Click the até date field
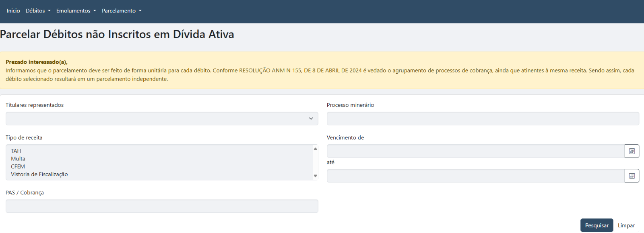This screenshot has width=644, height=233. [475, 176]
